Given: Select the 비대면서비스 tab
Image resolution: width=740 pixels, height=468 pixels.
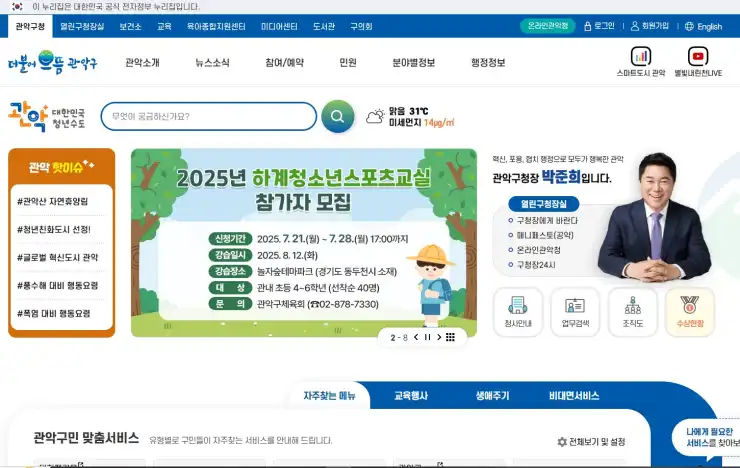Looking at the screenshot, I should click(574, 396).
